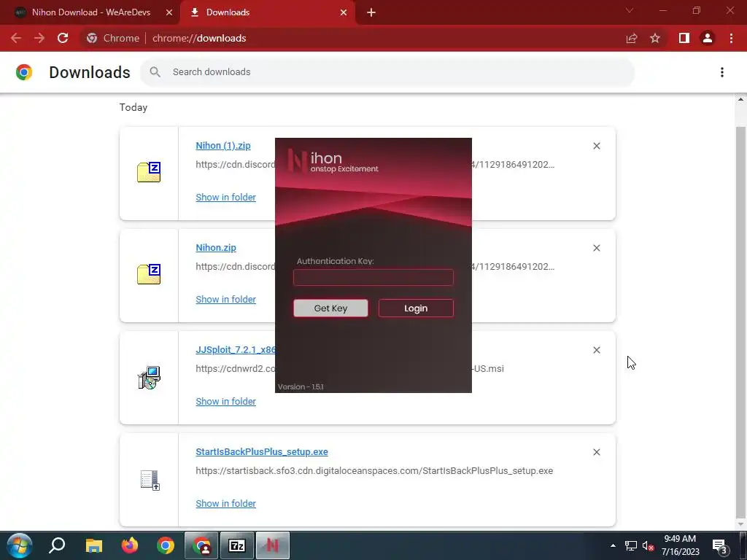This screenshot has width=747, height=560.
Task: Click the search magnifier icon in Downloads
Action: click(x=155, y=72)
